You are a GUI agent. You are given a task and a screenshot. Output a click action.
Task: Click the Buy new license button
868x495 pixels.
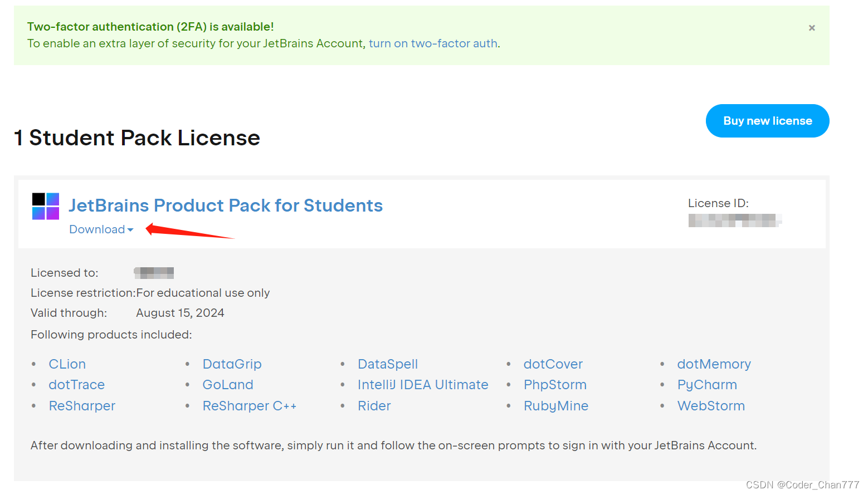click(x=767, y=121)
